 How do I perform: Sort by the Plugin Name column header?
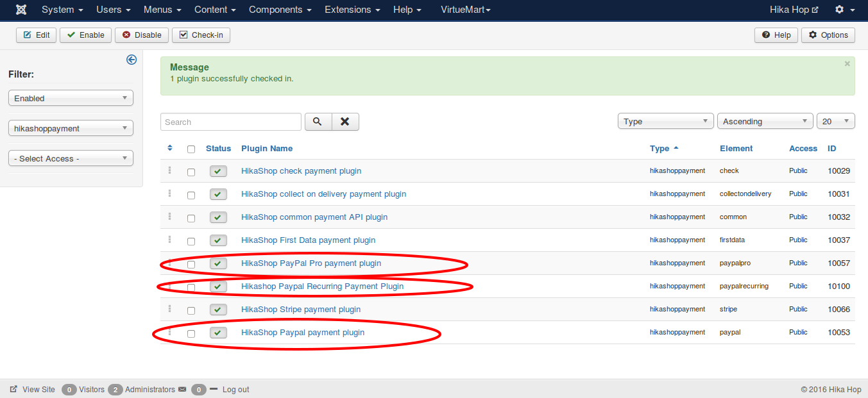tap(267, 148)
